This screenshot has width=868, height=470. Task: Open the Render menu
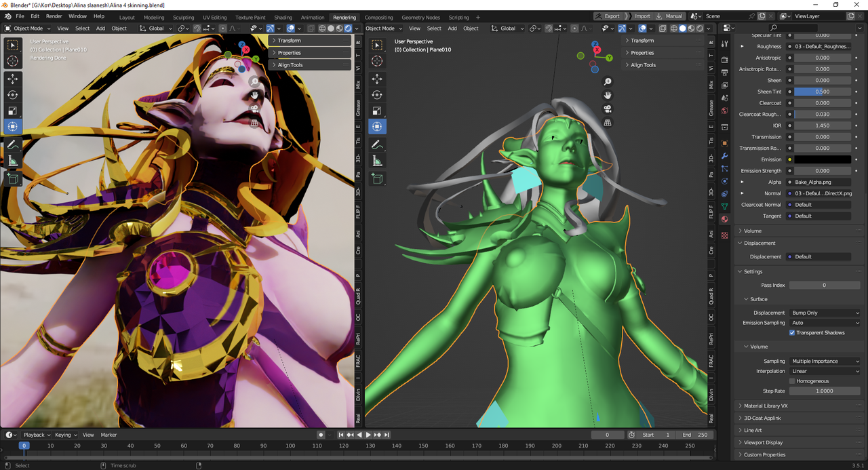(x=54, y=16)
